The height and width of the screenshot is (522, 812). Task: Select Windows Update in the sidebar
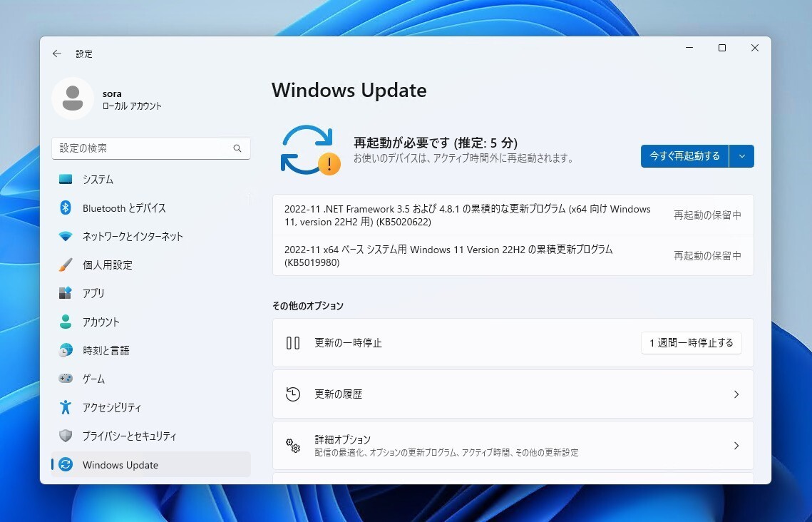(x=118, y=464)
